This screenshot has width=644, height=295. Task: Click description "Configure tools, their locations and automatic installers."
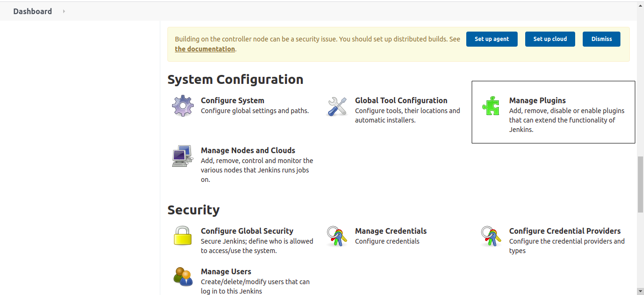point(407,115)
